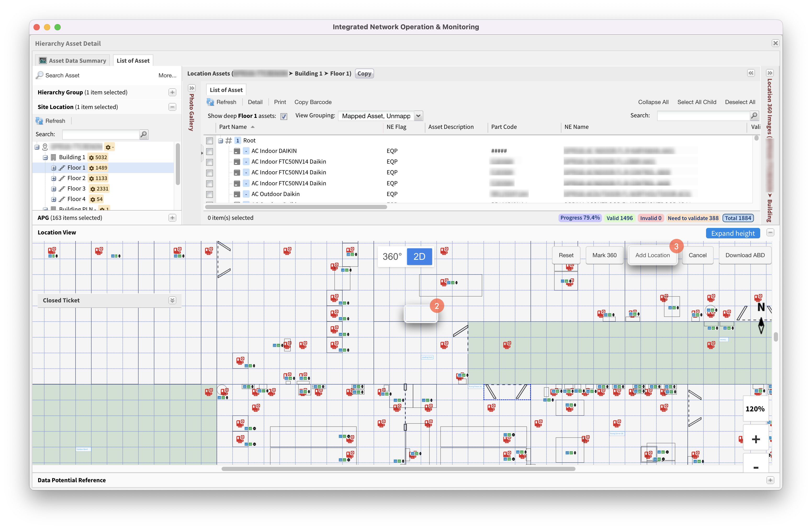Collapse the Location View section
The image size is (812, 529).
pyautogui.click(x=770, y=232)
